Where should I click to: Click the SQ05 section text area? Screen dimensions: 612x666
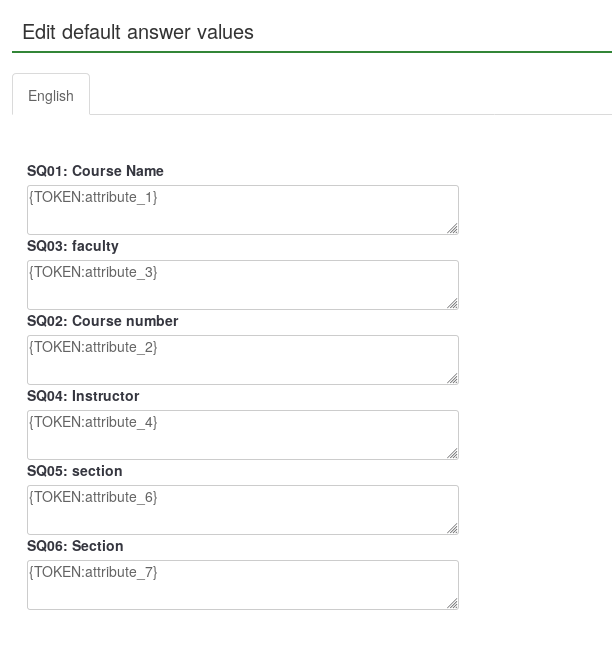point(242,510)
